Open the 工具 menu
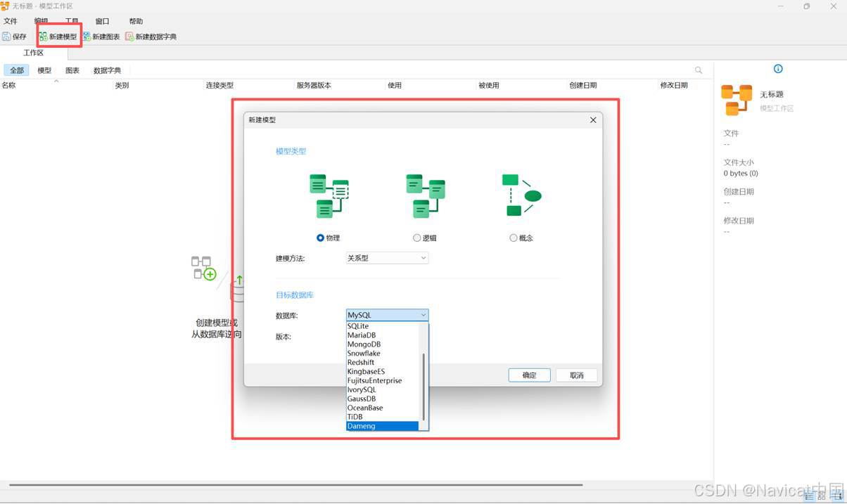The width and height of the screenshot is (847, 504). (x=72, y=21)
